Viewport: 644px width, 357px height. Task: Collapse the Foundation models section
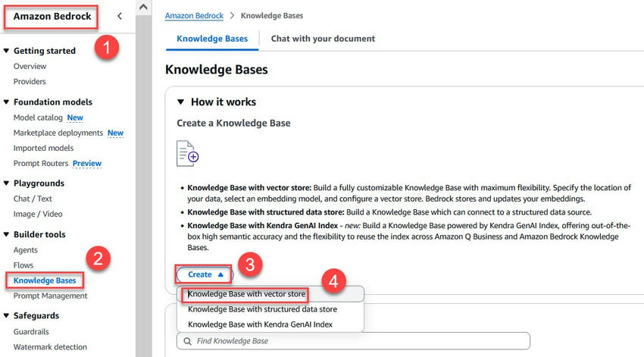tap(6, 102)
